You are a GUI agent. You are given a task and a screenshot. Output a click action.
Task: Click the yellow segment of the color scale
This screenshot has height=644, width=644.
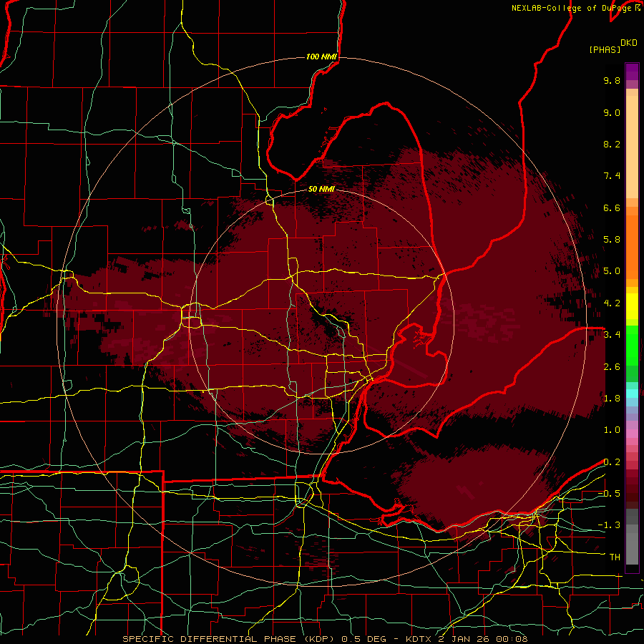pyautogui.click(x=632, y=306)
